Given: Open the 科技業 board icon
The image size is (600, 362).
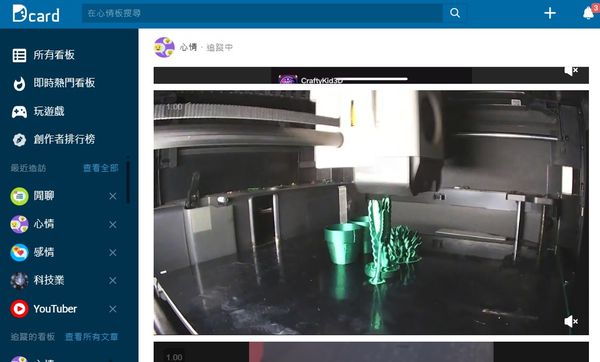Looking at the screenshot, I should 19,280.
